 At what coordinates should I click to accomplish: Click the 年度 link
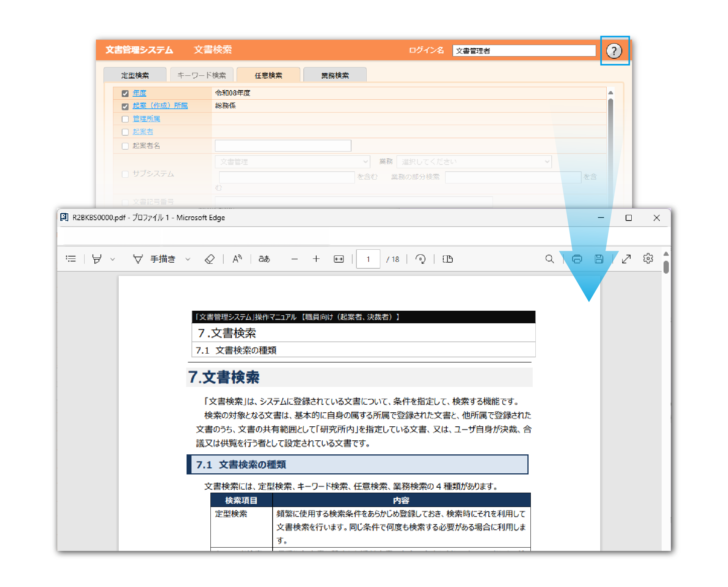pyautogui.click(x=140, y=93)
